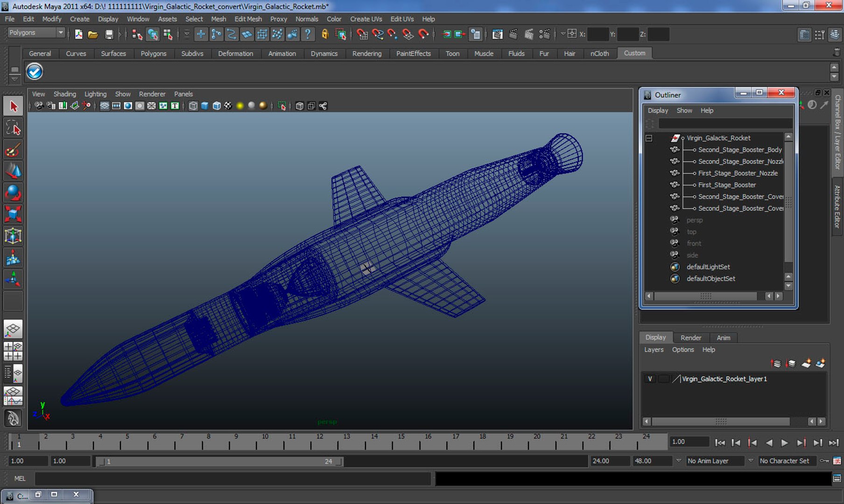Click the lock selection icon
Viewport: 844px width, 504px height.
pyautogui.click(x=325, y=34)
